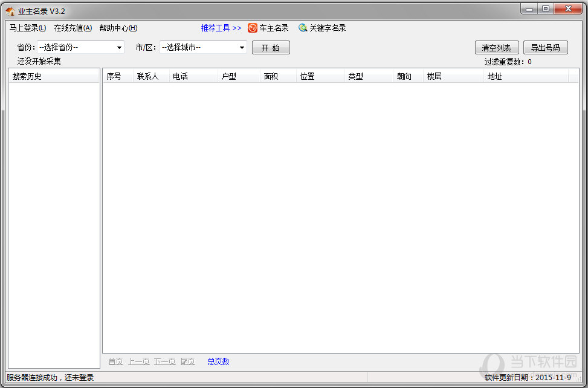Click the 过滤重复数 counter text
This screenshot has width=588, height=388.
pyautogui.click(x=508, y=62)
